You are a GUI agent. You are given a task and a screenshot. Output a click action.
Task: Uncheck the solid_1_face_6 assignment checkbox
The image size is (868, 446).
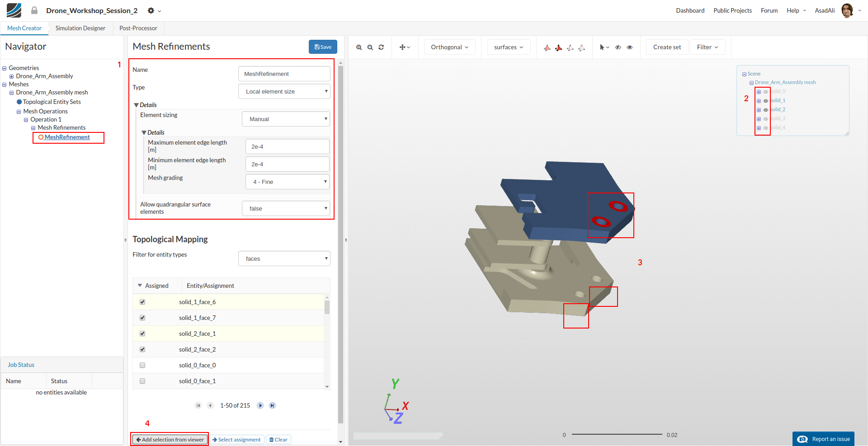point(142,302)
